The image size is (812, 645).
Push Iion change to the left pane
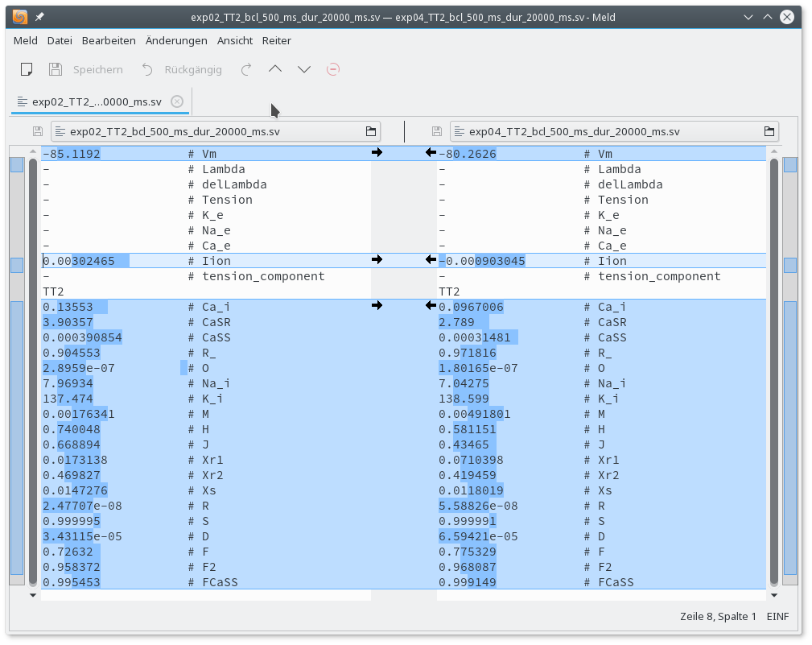431,260
